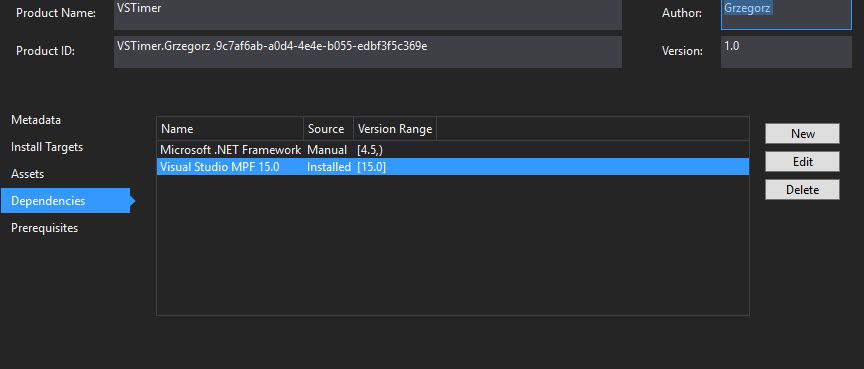The image size is (864, 369).
Task: Click the Author input field
Action: click(x=786, y=14)
